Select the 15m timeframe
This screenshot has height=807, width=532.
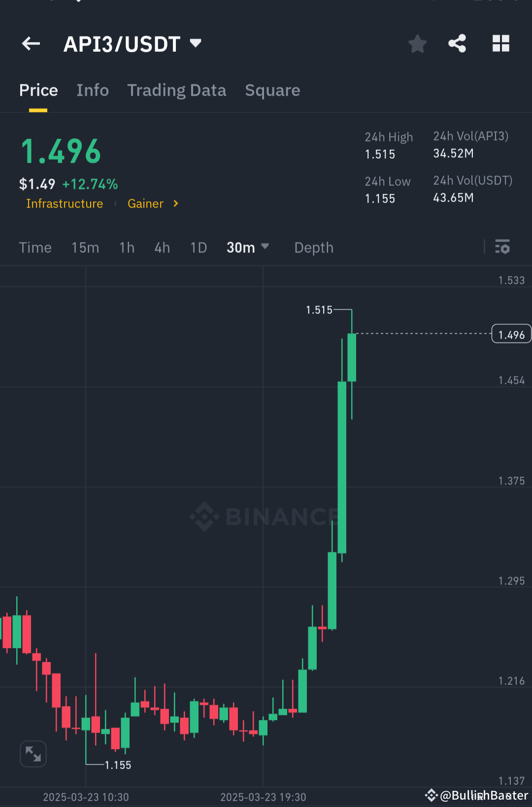click(85, 247)
